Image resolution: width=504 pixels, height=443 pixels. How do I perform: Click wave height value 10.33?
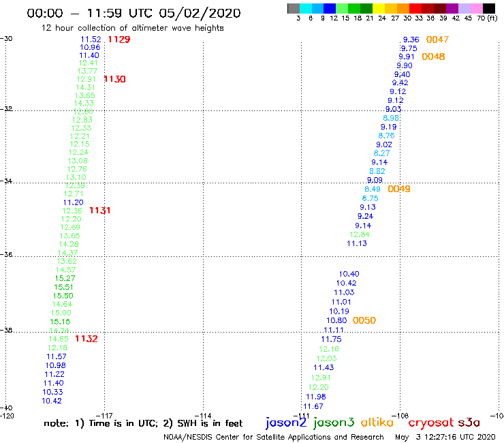pyautogui.click(x=52, y=392)
